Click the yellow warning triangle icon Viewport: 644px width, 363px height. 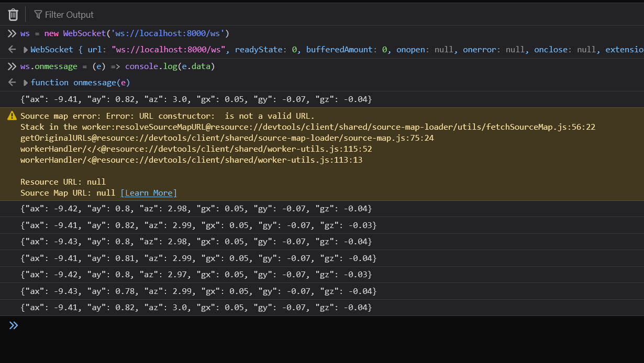[12, 116]
